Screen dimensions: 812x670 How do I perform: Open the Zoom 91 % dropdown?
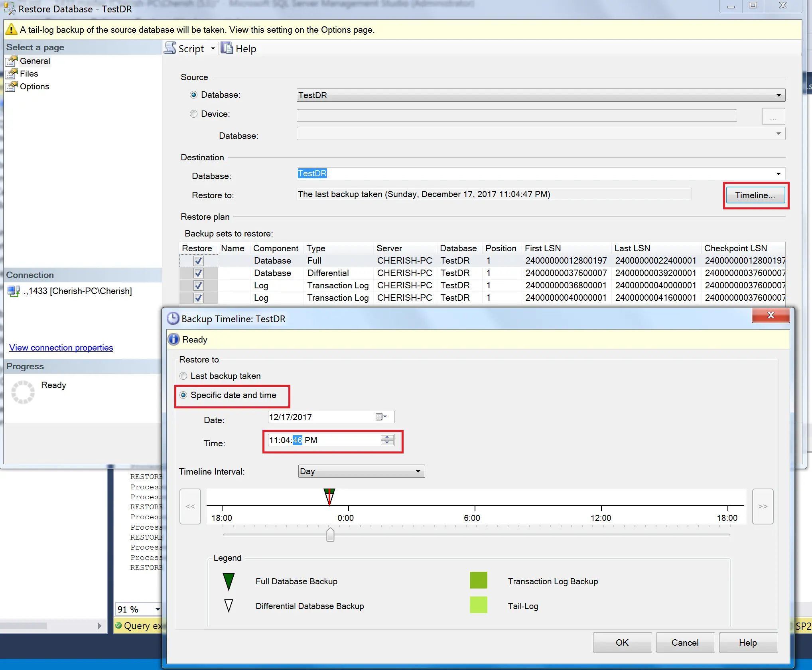(157, 609)
